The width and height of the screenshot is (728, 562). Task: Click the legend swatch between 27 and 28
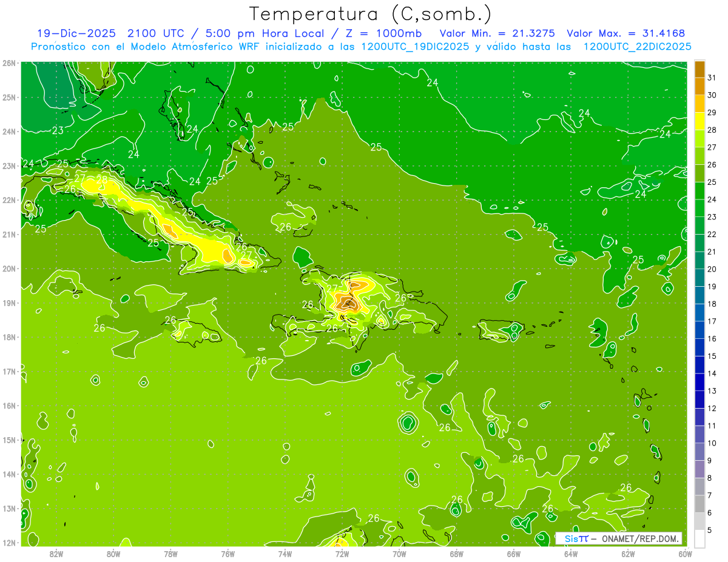coord(699,138)
